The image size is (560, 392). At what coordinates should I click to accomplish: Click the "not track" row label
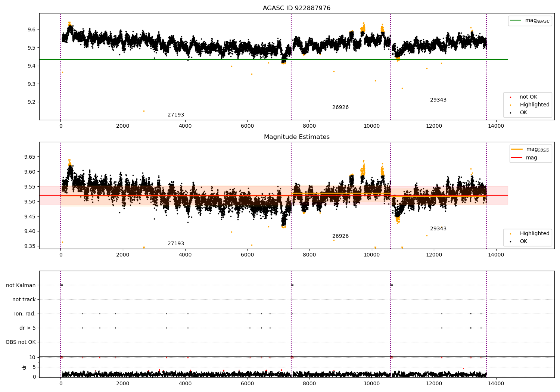coord(24,299)
